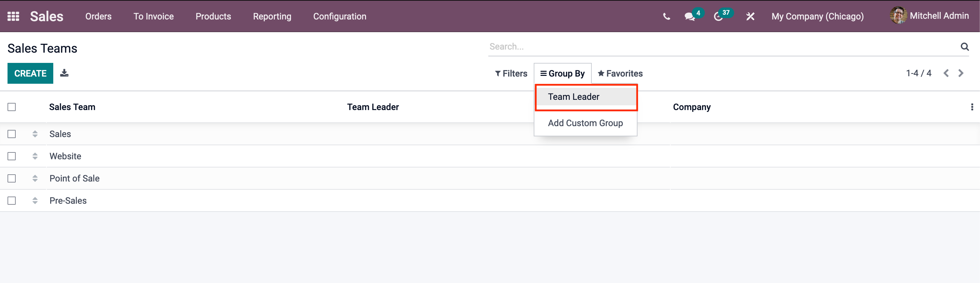Viewport: 980px width, 283px height.
Task: Toggle the select-all header checkbox
Action: tap(12, 107)
